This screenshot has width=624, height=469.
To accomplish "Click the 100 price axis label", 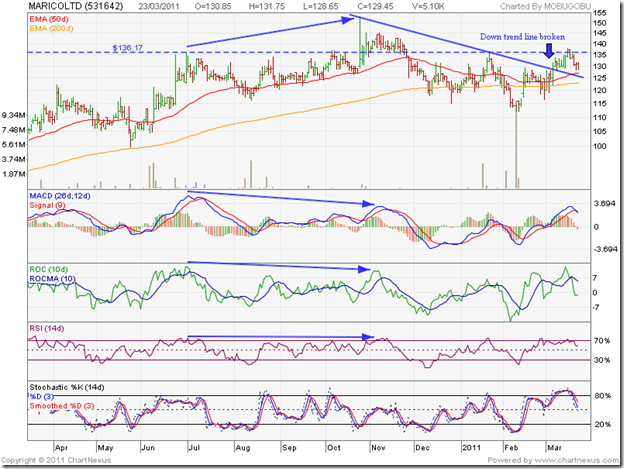I will click(599, 146).
